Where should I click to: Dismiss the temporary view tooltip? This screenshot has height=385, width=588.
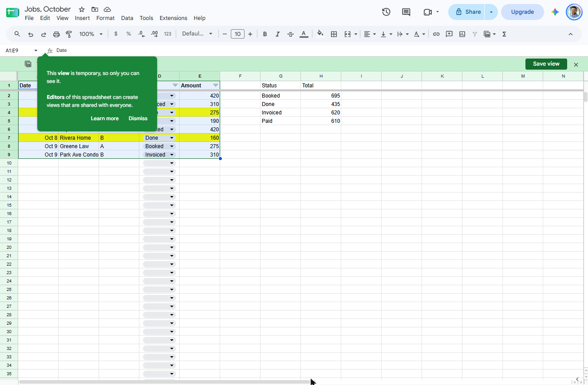(x=138, y=118)
